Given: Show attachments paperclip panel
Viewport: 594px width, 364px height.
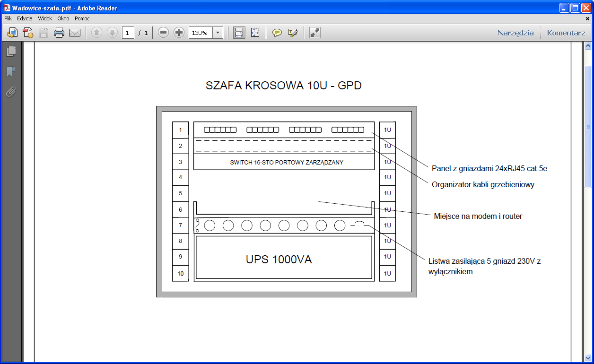Looking at the screenshot, I should click(x=11, y=92).
